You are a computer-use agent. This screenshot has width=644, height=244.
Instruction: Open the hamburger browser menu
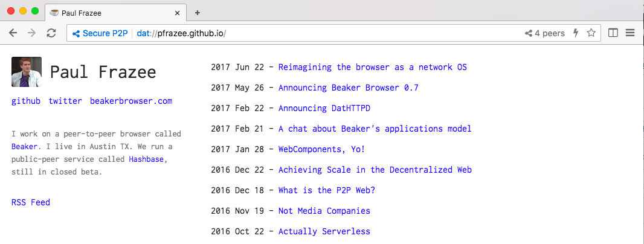(630, 33)
